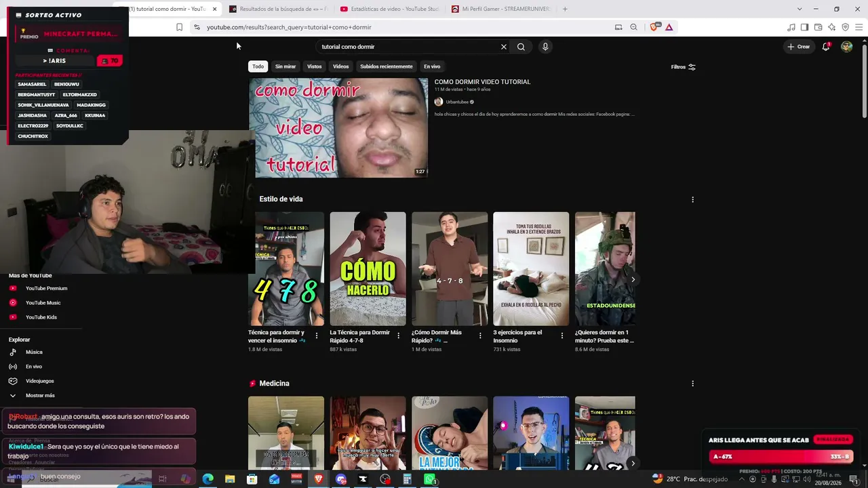Start voice search with the microphone icon
The width and height of the screenshot is (868, 488).
click(x=545, y=47)
